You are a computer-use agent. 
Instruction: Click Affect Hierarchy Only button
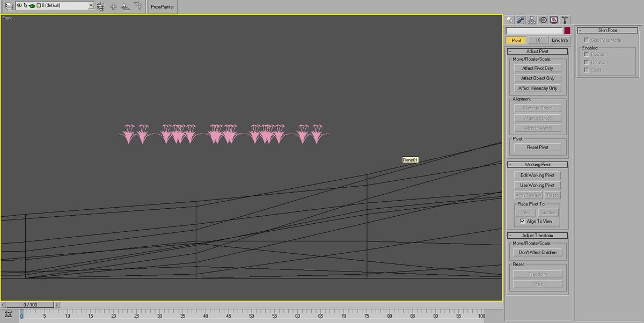coord(538,88)
